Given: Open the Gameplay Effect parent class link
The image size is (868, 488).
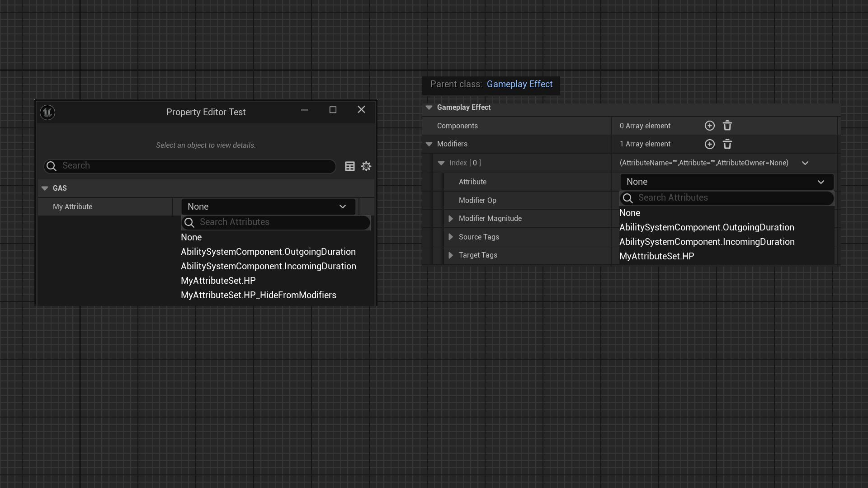Looking at the screenshot, I should coord(519,84).
